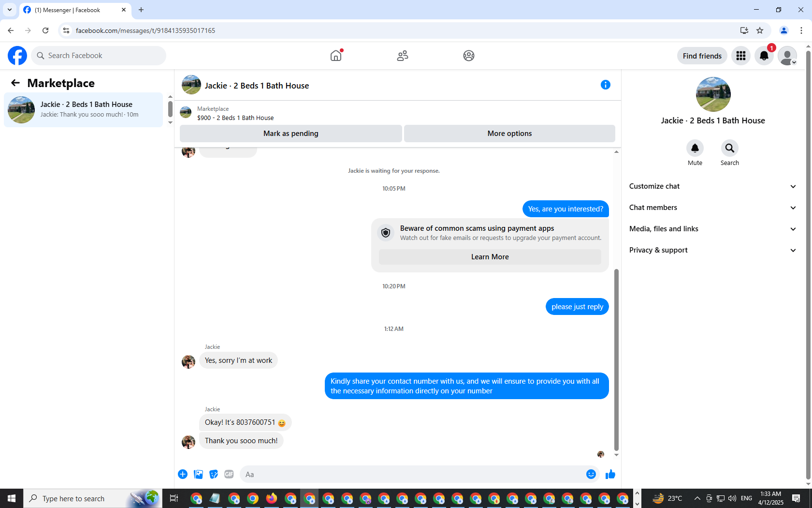The width and height of the screenshot is (812, 508).
Task: Click the ENG language indicator
Action: coord(746,498)
